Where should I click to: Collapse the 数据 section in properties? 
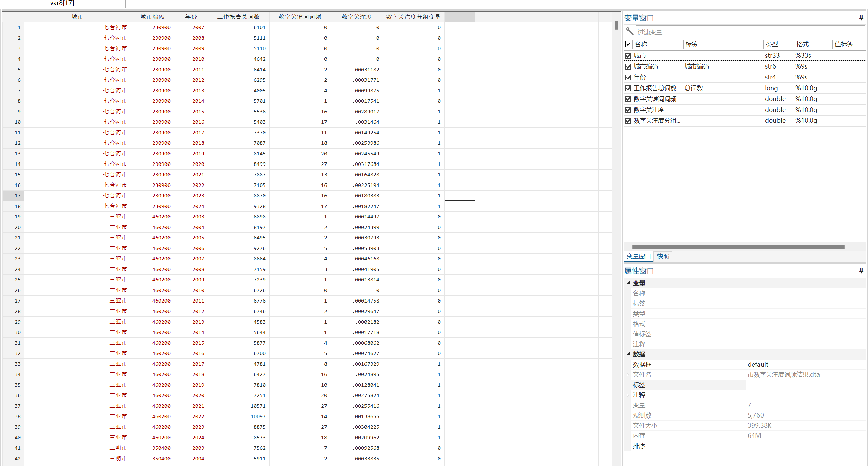pyautogui.click(x=628, y=354)
